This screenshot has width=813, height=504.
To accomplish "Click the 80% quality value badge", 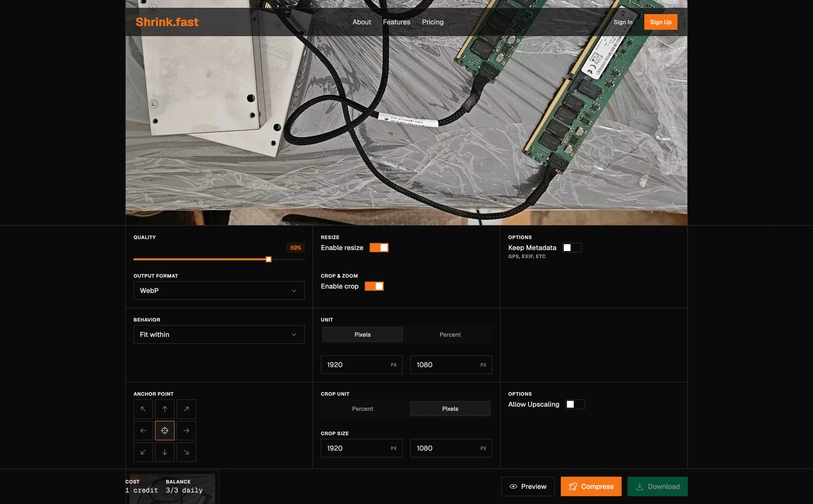I will tap(295, 248).
